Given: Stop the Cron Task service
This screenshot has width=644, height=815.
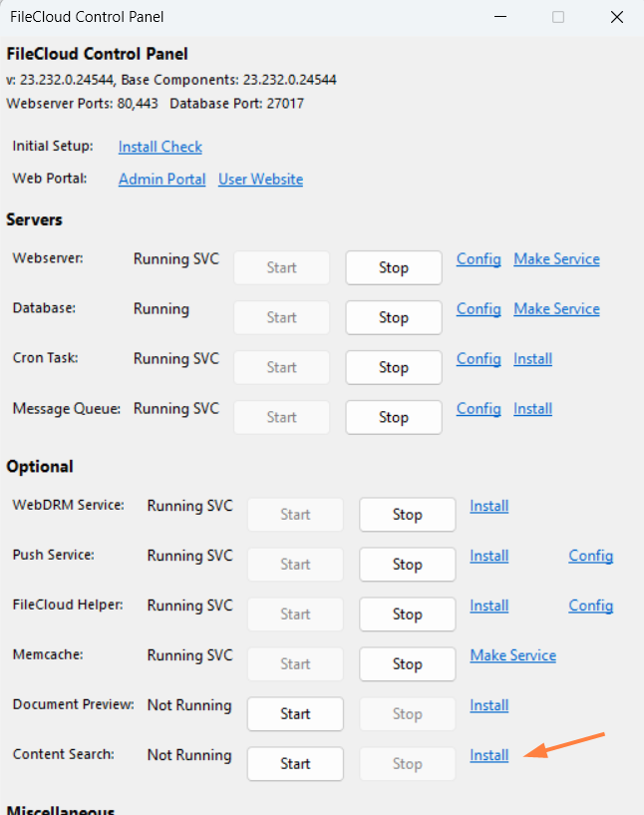Looking at the screenshot, I should [x=393, y=367].
